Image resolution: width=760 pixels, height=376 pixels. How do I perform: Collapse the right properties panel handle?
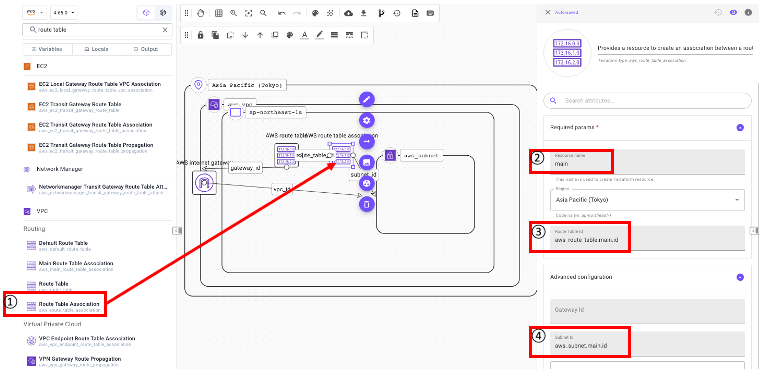753,230
